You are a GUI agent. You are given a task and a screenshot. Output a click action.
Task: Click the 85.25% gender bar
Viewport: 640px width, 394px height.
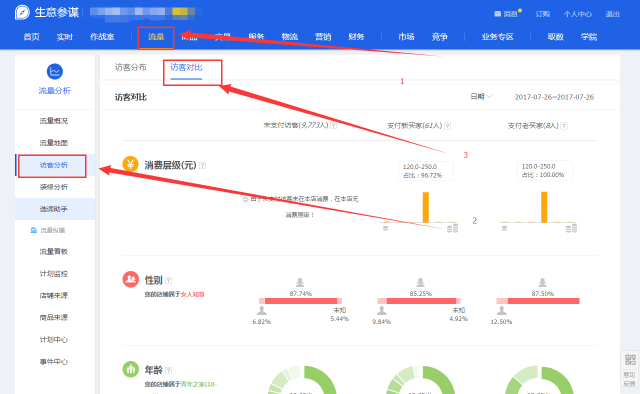pos(419,301)
